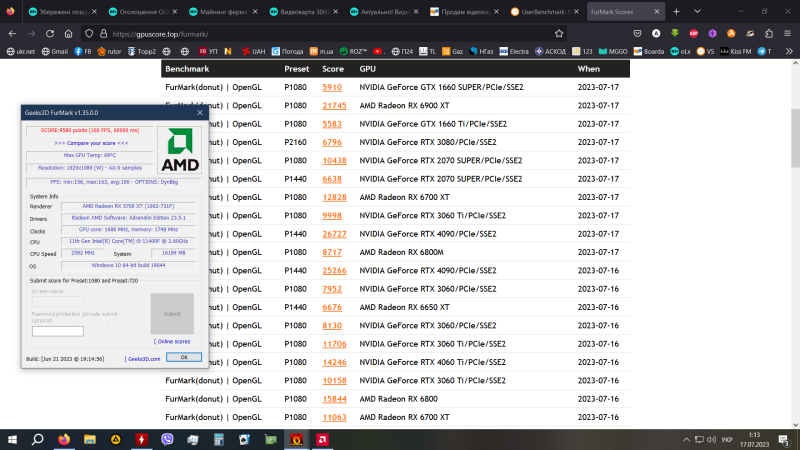Click the AMD Software taskbar icon

click(x=322, y=438)
